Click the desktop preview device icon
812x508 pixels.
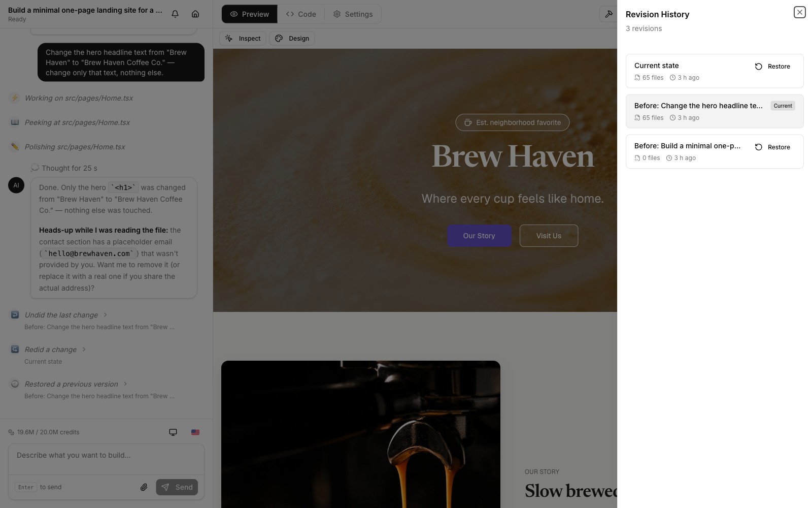[173, 432]
